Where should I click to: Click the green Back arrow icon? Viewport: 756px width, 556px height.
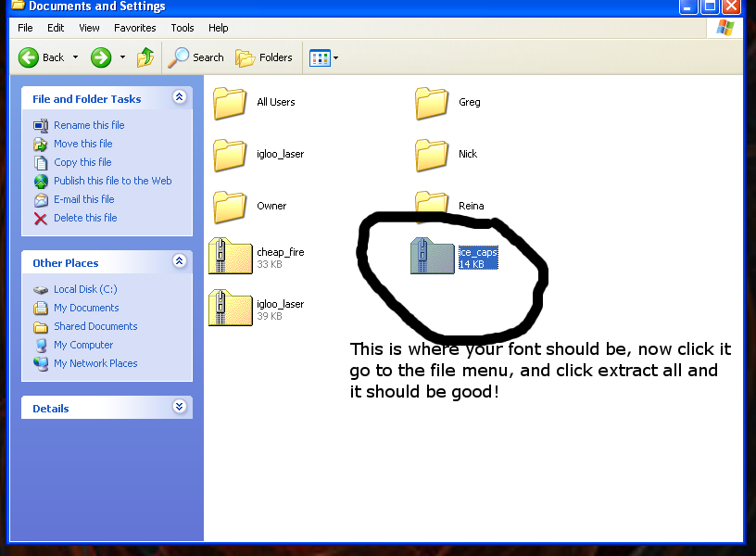pos(29,57)
